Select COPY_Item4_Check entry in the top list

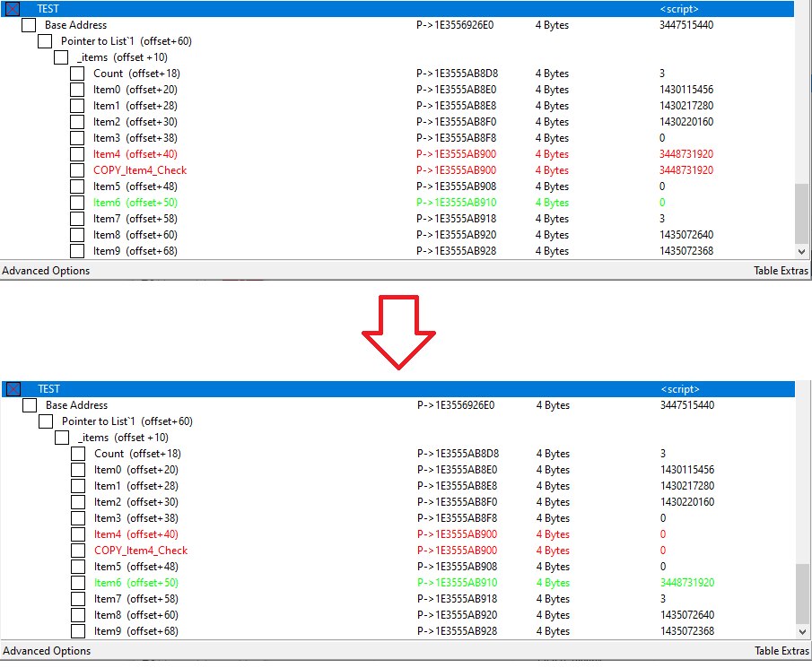click(x=140, y=170)
